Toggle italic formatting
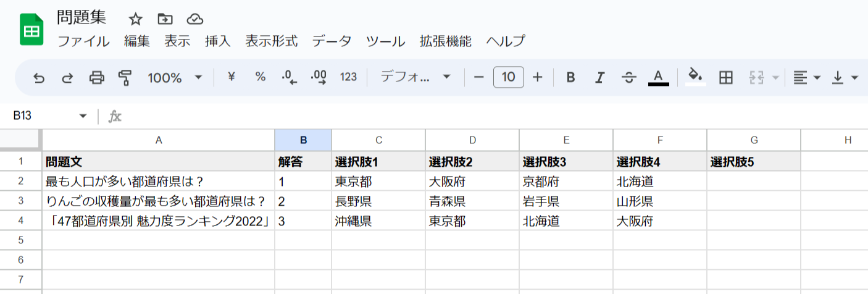 599,77
